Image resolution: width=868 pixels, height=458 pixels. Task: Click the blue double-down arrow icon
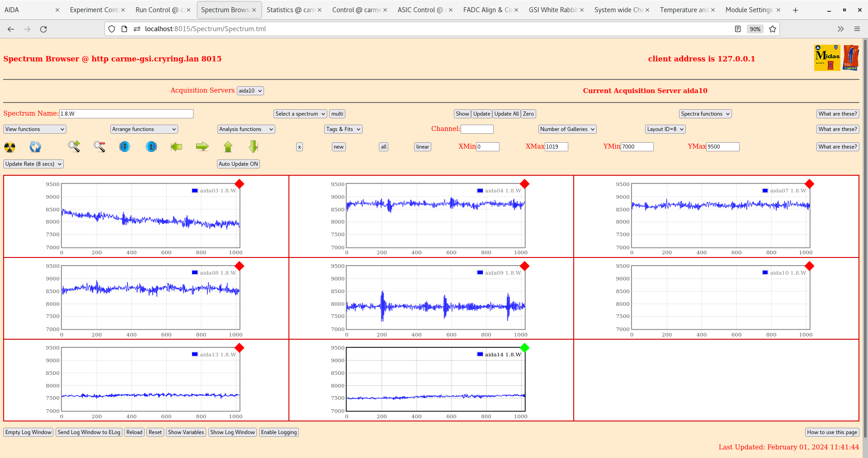tap(125, 147)
